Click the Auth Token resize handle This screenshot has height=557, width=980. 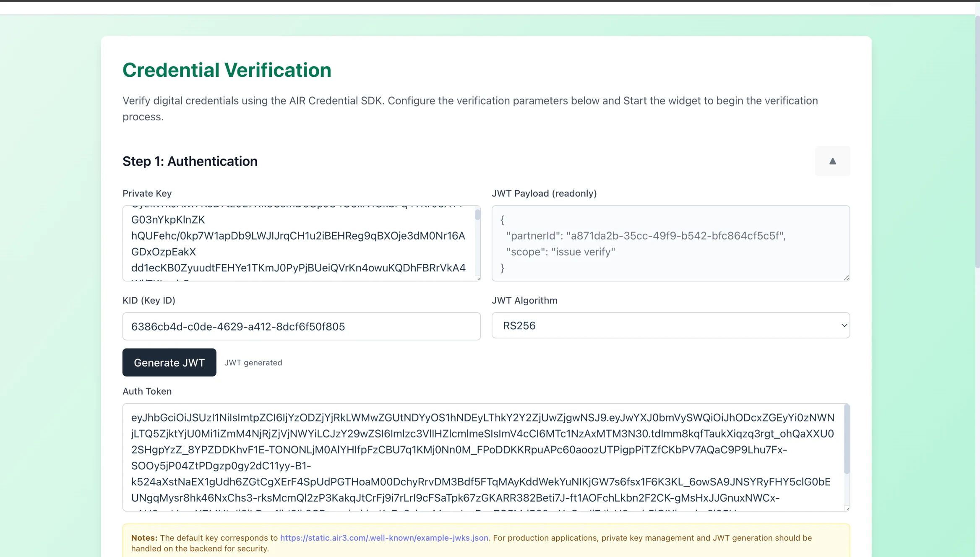[x=847, y=508]
